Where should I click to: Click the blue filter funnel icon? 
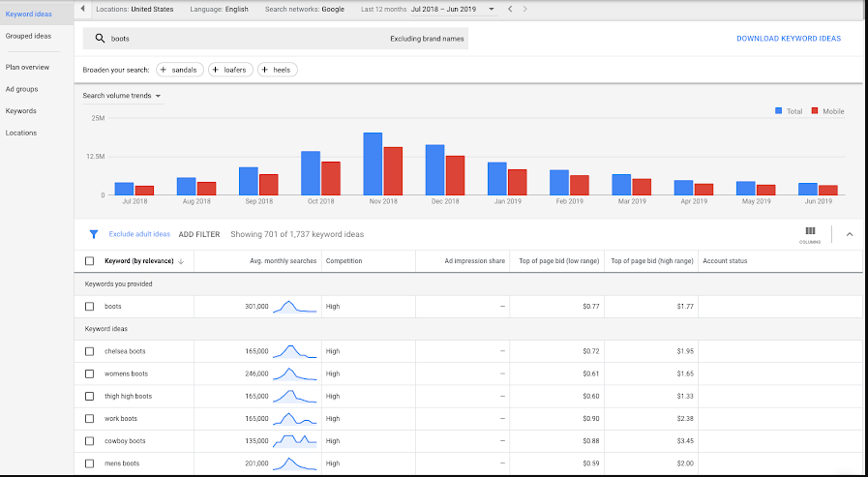point(94,234)
